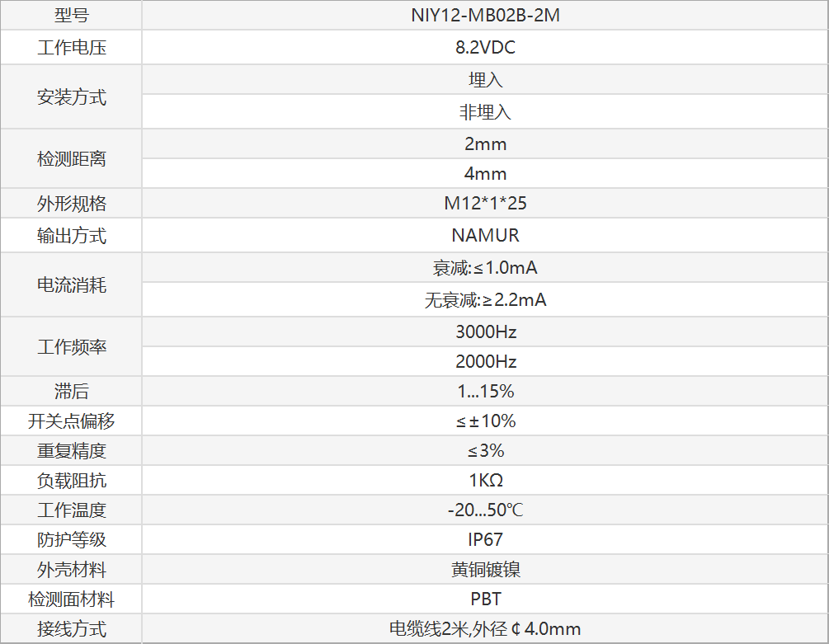Click the 型号 header label
829x644 pixels.
coord(71,15)
